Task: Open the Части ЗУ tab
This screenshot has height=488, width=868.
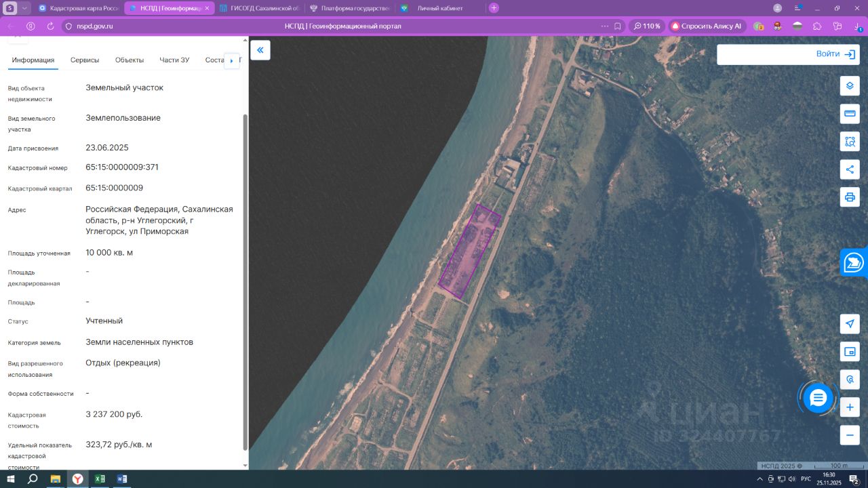Action: (174, 60)
